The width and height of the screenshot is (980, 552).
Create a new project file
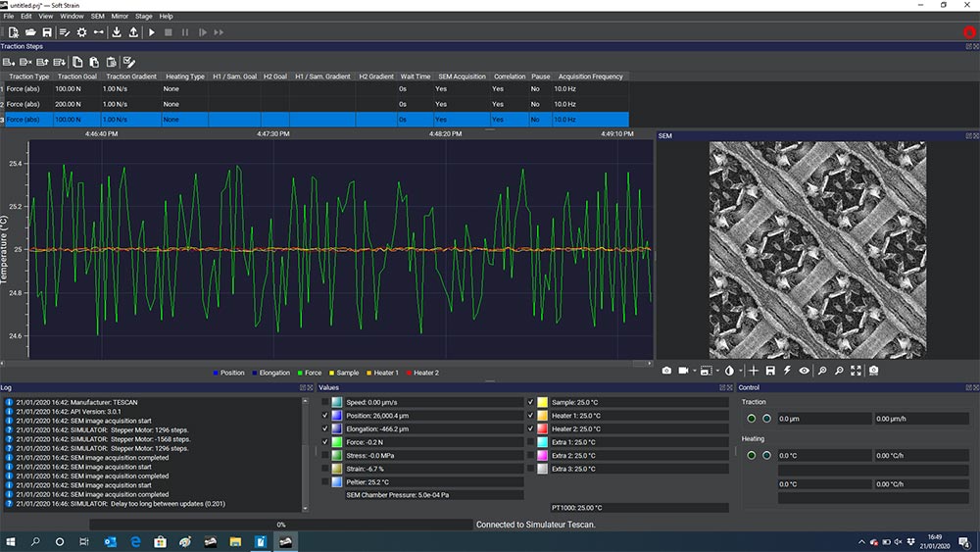pyautogui.click(x=13, y=32)
